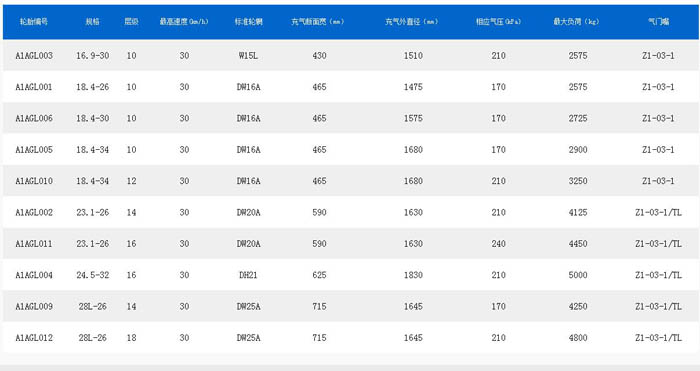Click the W15L rim cell
Viewport: 700px width, 371px height.
coord(248,56)
